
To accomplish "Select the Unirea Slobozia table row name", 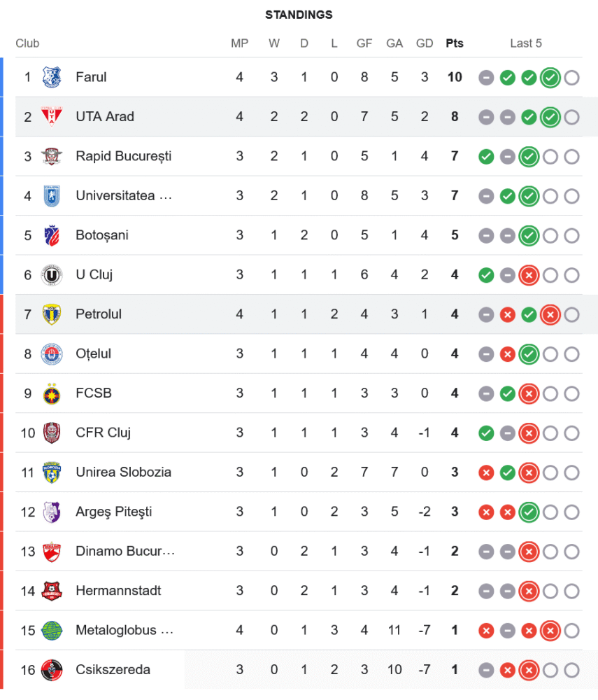I will [x=123, y=472].
